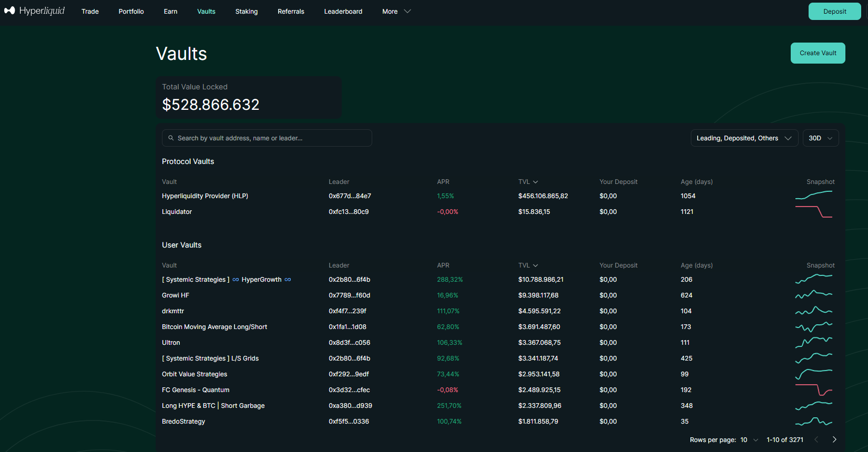This screenshot has height=452, width=868.
Task: Click the Protocol Vaults Your Deposit header
Action: [x=618, y=182]
